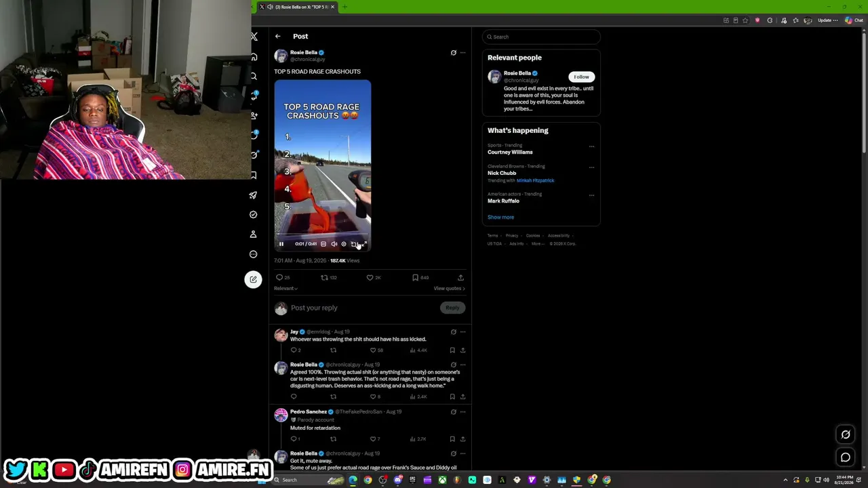Screen dimensions: 868x488
Task: Like the TOP 5 ROAD RAGE post
Action: pos(370,277)
